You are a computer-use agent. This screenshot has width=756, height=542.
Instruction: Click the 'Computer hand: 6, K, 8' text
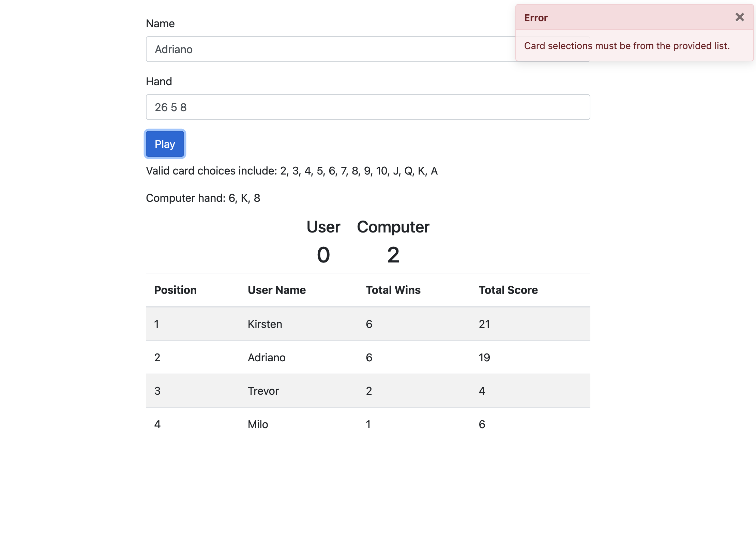tap(203, 198)
